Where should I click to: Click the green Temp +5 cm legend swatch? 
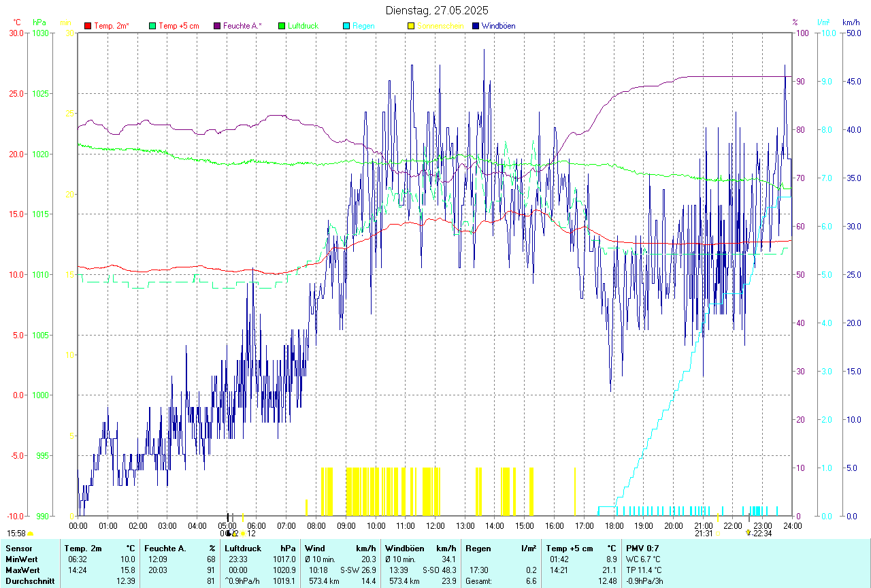(152, 26)
